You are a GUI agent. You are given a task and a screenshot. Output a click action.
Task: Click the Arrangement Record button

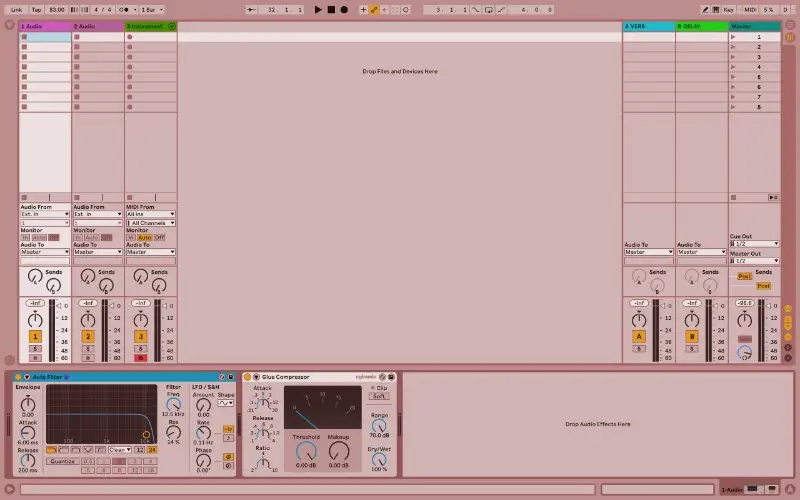[344, 9]
